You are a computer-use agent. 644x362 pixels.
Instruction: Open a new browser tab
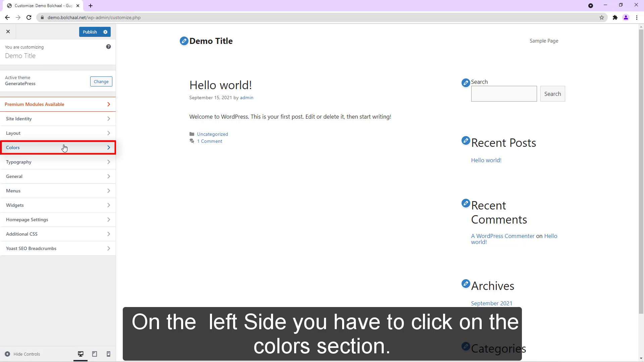tap(91, 6)
